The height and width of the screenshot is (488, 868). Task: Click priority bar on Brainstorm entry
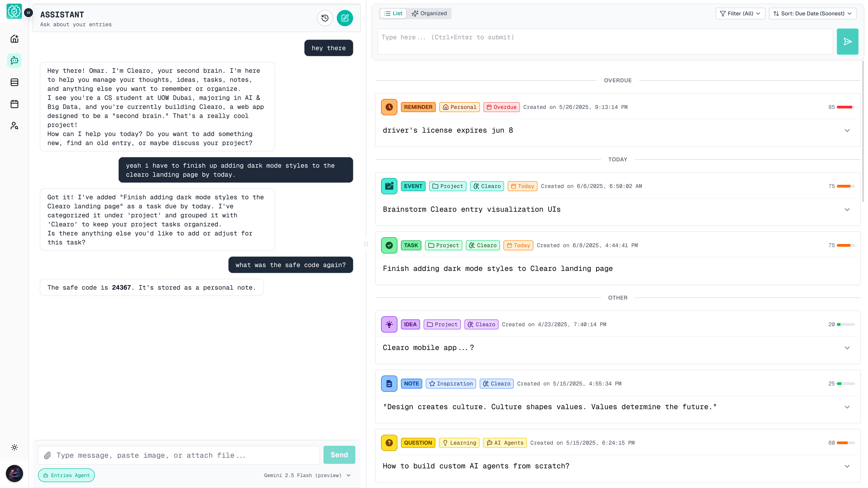(x=846, y=186)
